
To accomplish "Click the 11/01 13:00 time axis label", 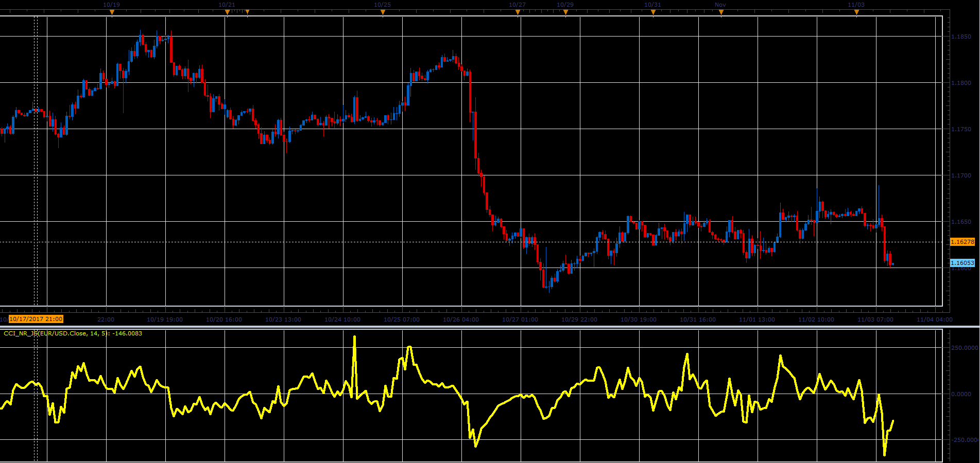I will coord(757,319).
